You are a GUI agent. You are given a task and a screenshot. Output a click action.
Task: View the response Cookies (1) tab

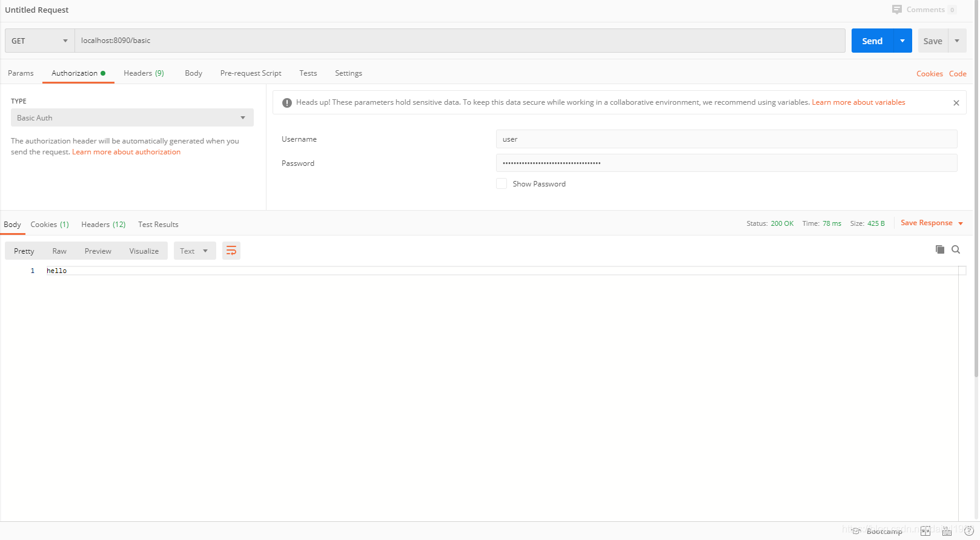50,225
